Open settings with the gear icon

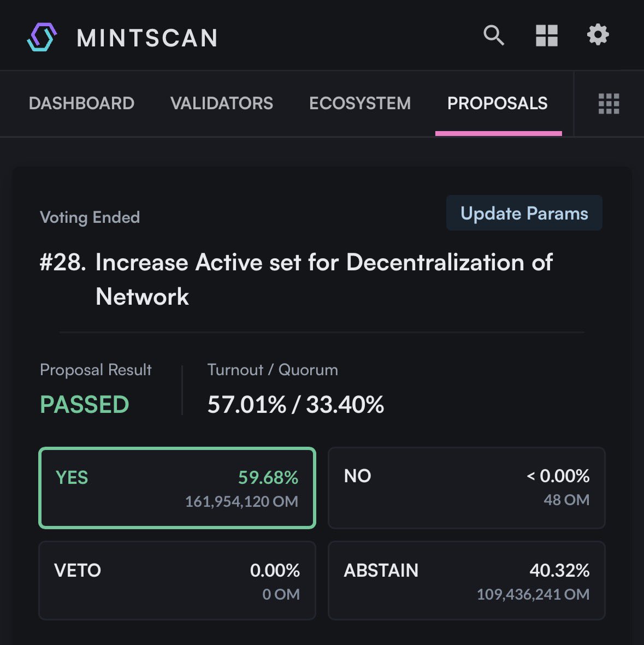[598, 35]
